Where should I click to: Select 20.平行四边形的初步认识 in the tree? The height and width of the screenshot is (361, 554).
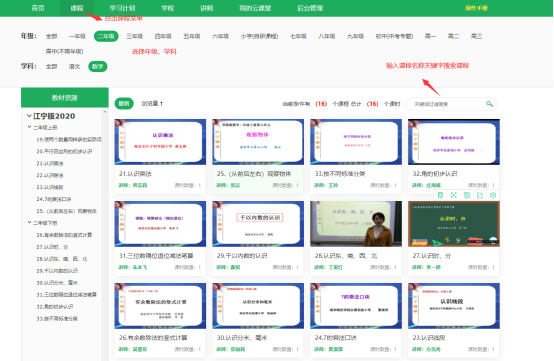[x=64, y=151]
